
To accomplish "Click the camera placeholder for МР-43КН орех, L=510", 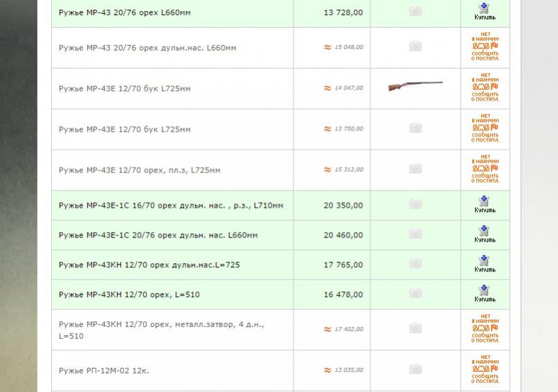I will pos(415,294).
